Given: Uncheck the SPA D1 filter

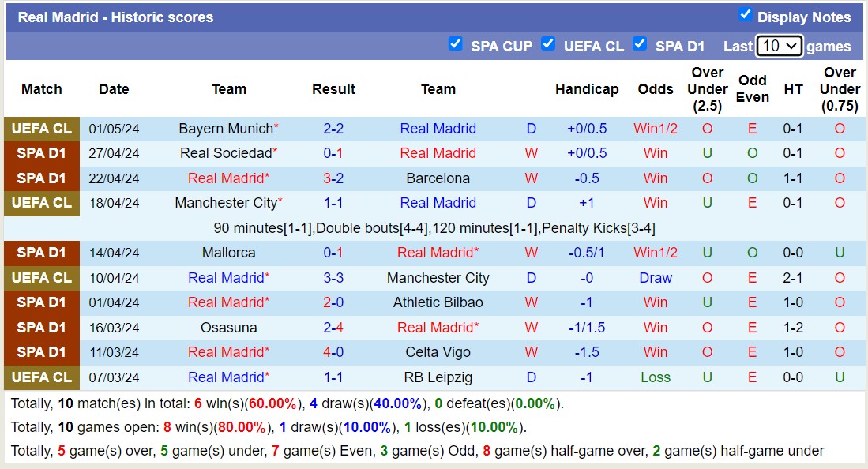Looking at the screenshot, I should [x=640, y=45].
